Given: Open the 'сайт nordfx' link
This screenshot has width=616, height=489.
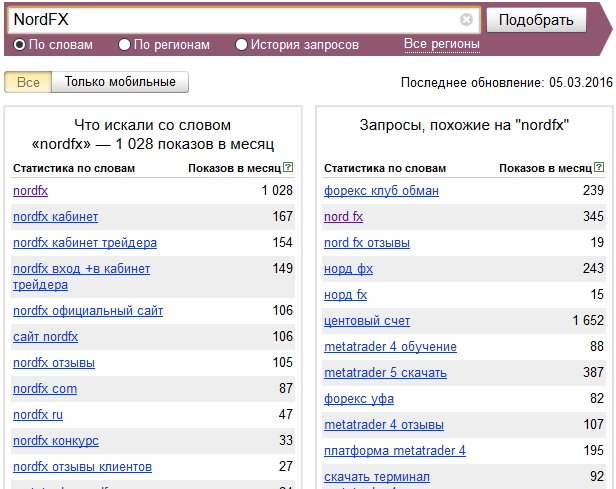Looking at the screenshot, I should 46,337.
